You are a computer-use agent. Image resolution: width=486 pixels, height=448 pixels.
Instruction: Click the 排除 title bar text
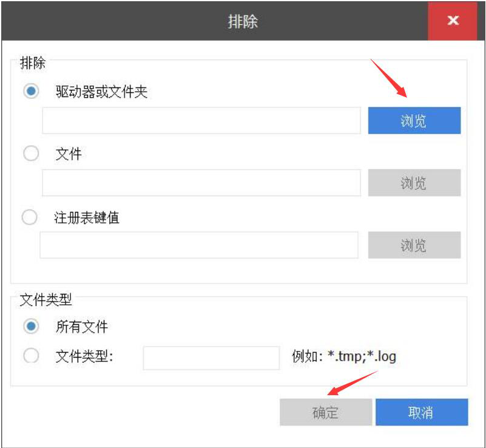243,21
